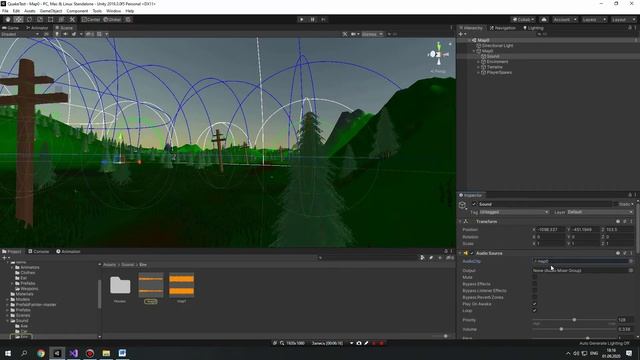The width and height of the screenshot is (640, 360).
Task: Select the Rect transform tool
Action: (x=51, y=20)
